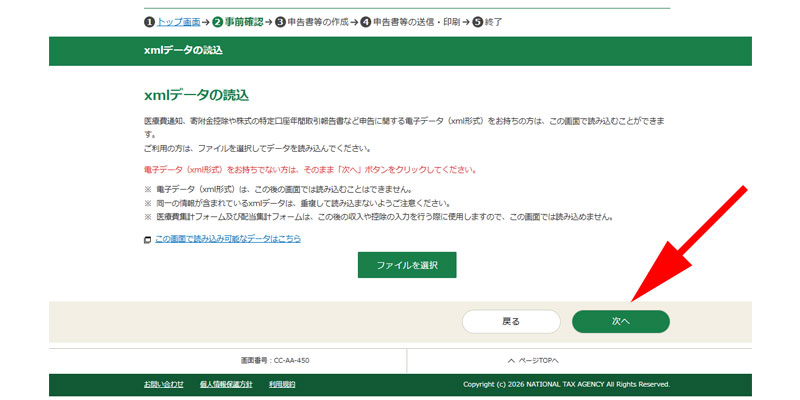
Task: Click the up-caret icon beside ページTOPへ
Action: (x=512, y=361)
